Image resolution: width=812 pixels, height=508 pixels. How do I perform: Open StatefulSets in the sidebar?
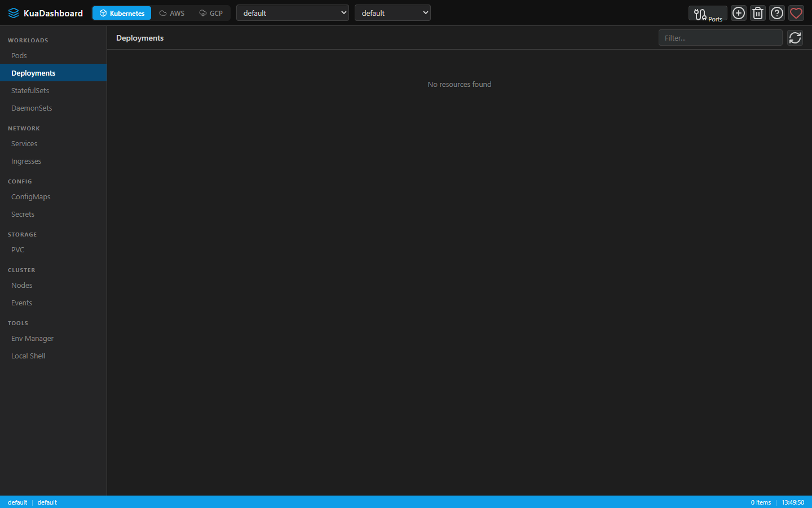pos(53,90)
